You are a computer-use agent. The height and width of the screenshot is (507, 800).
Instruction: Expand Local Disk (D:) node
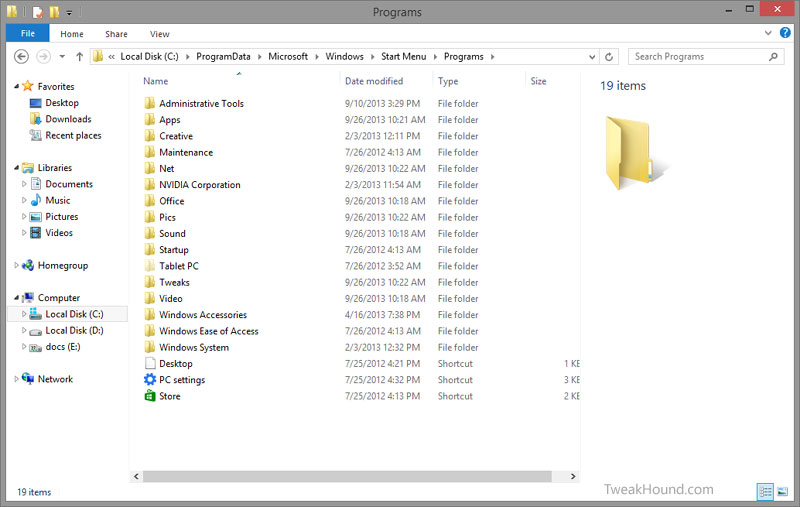[x=23, y=330]
